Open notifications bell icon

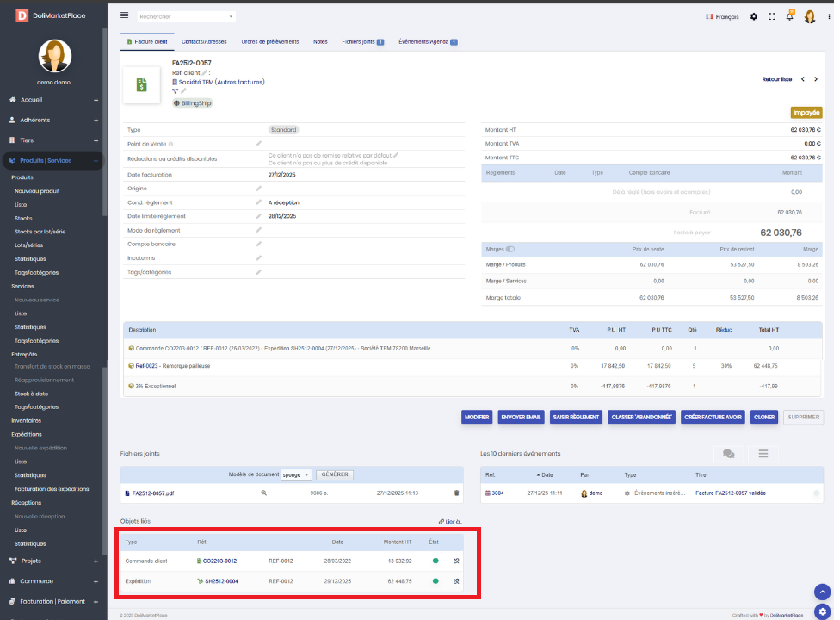point(789,16)
